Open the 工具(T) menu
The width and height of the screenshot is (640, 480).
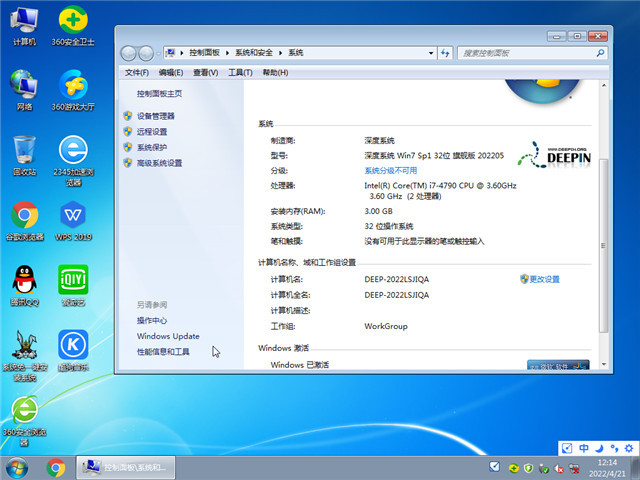[x=240, y=73]
